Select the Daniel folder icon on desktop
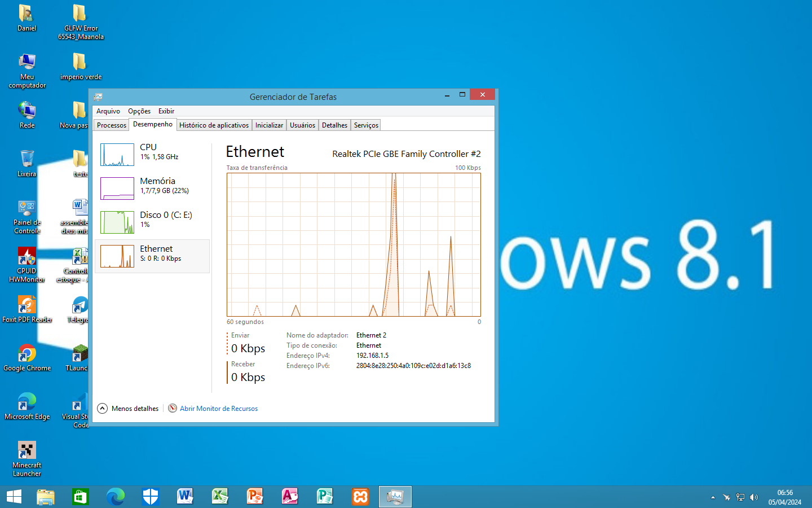 pos(27,17)
